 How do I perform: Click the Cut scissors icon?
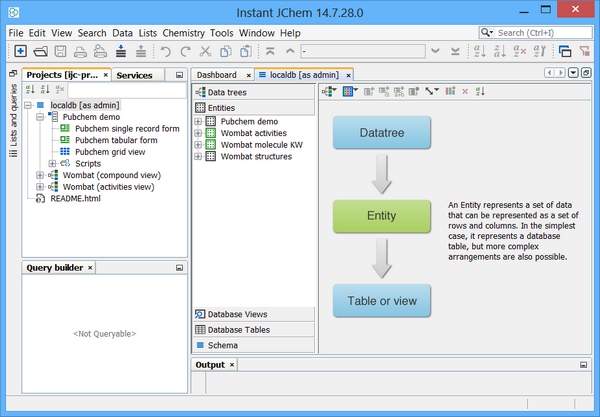203,51
